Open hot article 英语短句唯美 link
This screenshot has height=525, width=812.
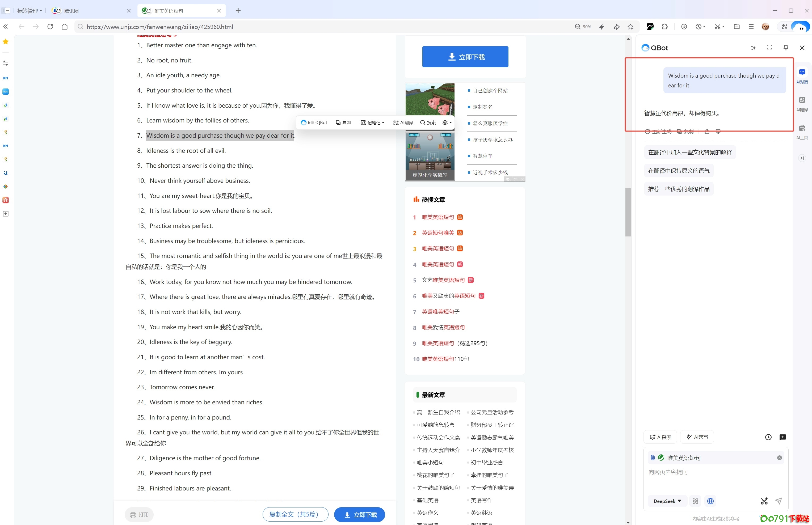[x=437, y=233]
